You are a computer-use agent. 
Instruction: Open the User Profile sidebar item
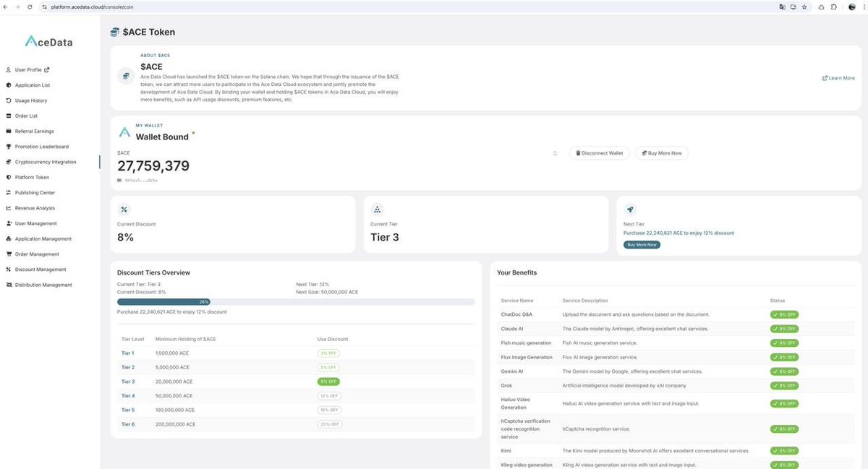point(27,70)
